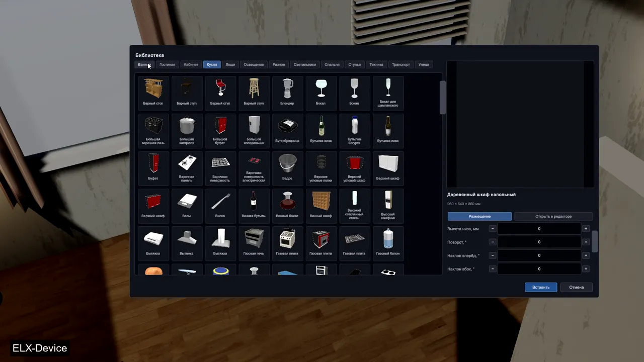Screen dimensions: 644x362
Task: Choose the Винная бутыль item
Action: click(x=254, y=206)
